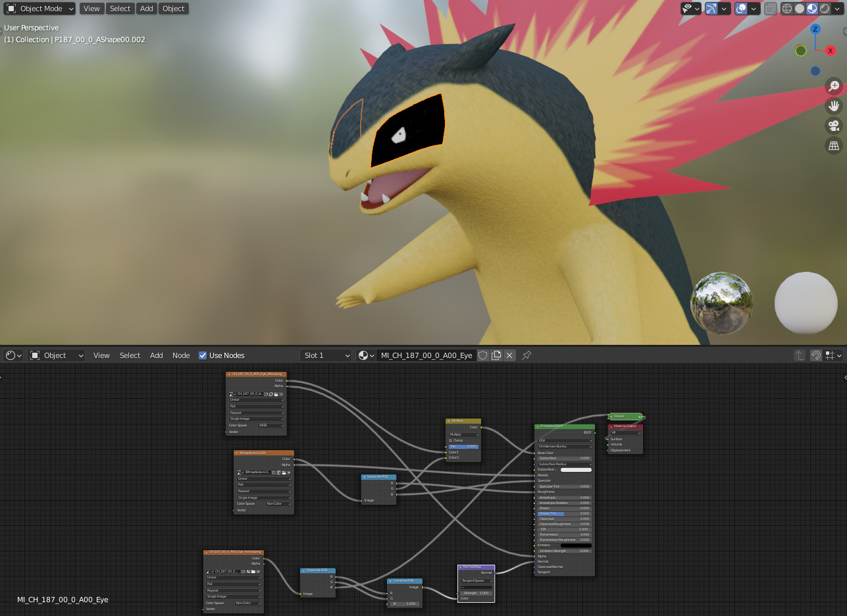The image size is (847, 616).
Task: Open Christensen-Burley subsurface method dropdown
Action: point(565,446)
